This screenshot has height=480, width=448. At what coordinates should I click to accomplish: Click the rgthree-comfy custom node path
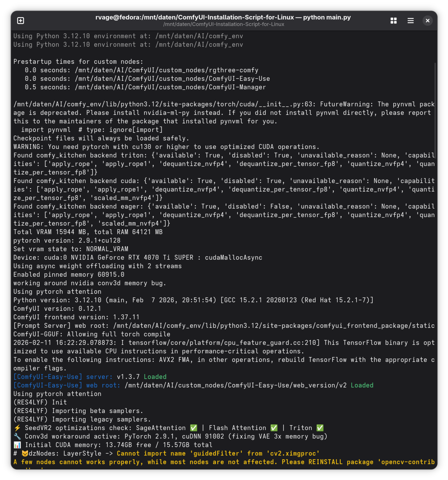tap(167, 70)
